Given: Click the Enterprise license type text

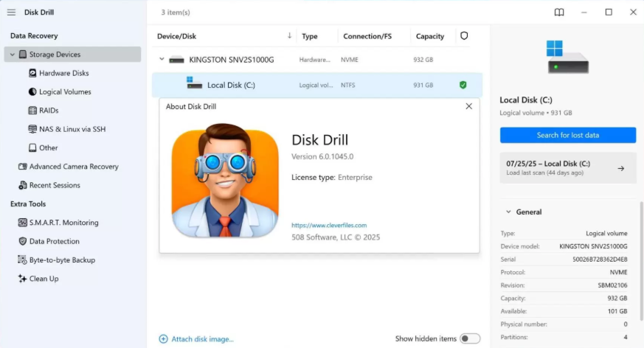Looking at the screenshot, I should coord(355,177).
